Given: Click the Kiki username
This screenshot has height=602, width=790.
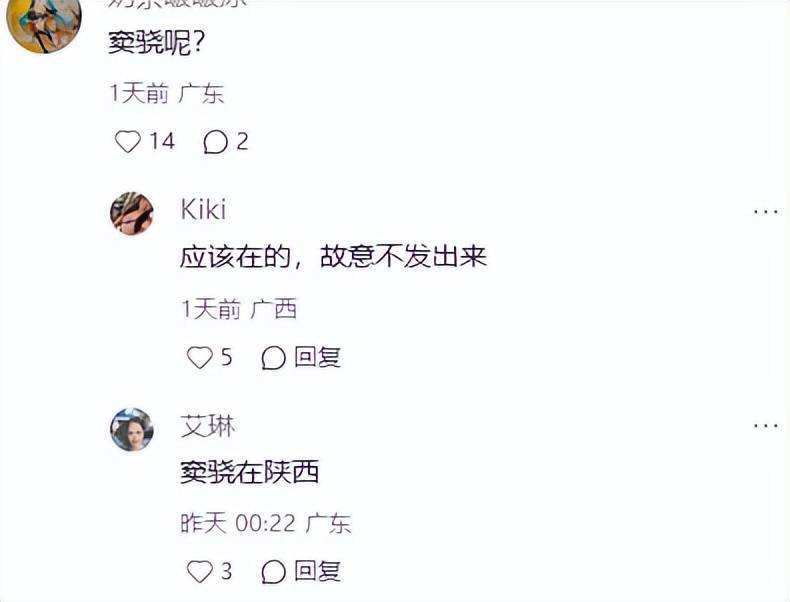Looking at the screenshot, I should (203, 209).
